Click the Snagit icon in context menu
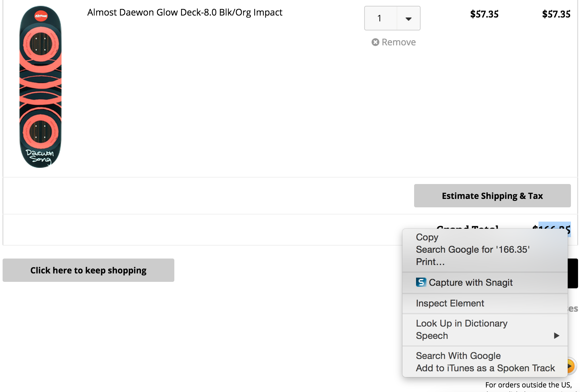Viewport: 580px width, 392px height. click(421, 282)
